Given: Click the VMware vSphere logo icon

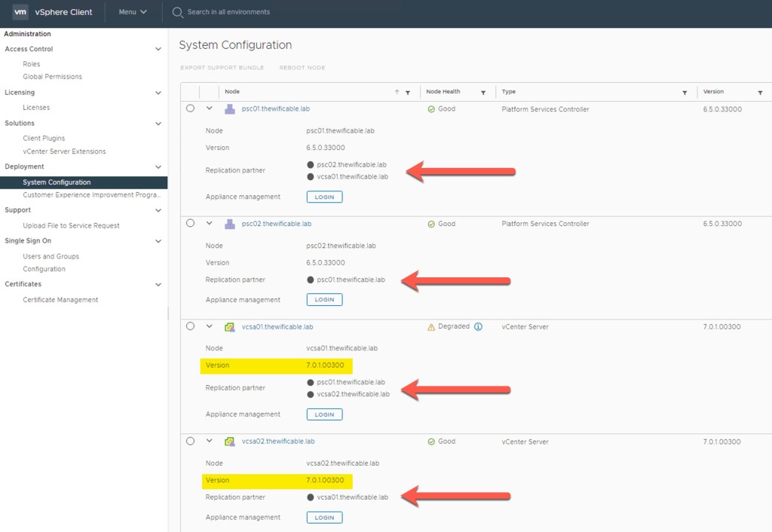Looking at the screenshot, I should coord(20,12).
